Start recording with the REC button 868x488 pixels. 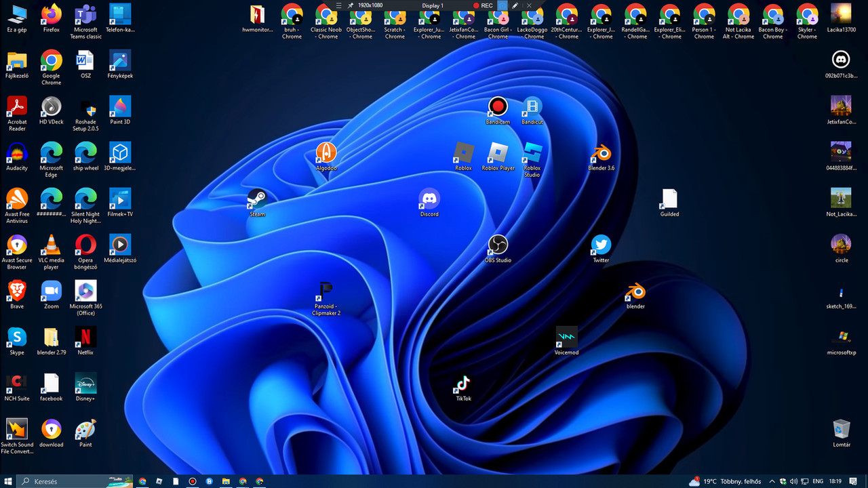483,5
